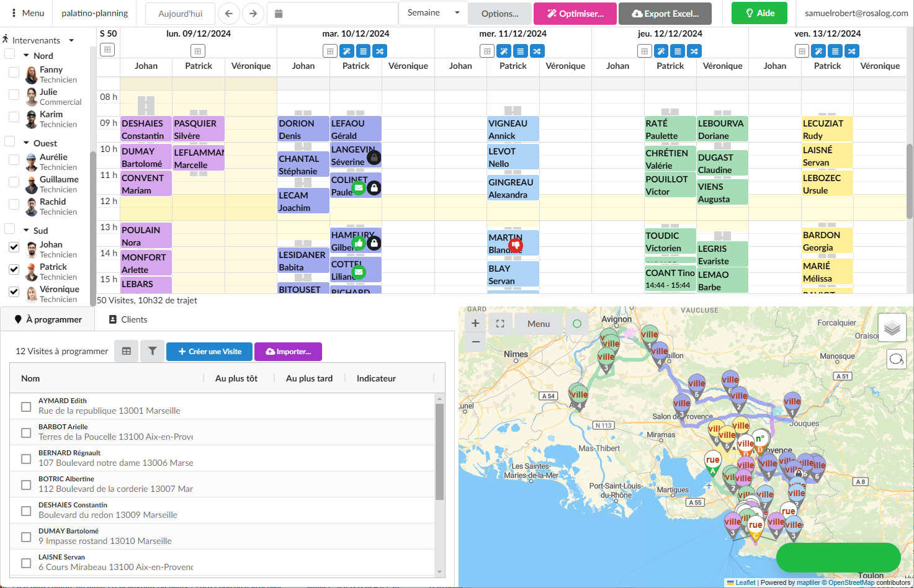This screenshot has width=914, height=588.
Task: Switch to the Clients tab
Action: (x=128, y=319)
